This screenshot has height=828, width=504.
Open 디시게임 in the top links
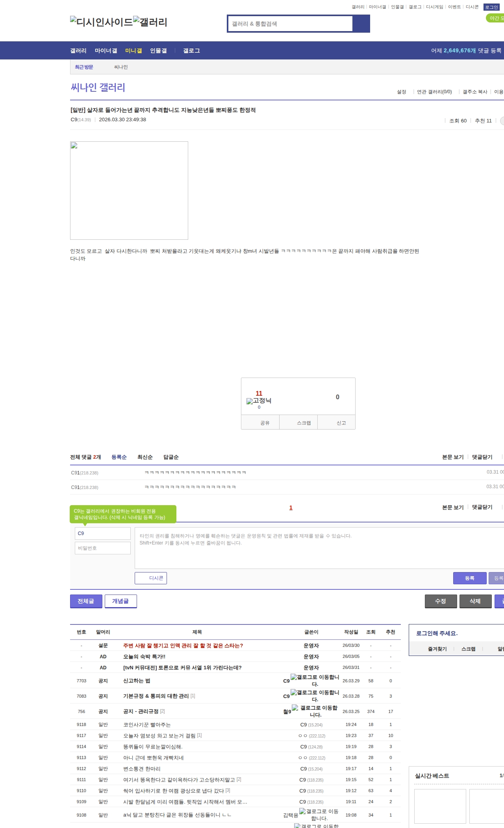434,7
